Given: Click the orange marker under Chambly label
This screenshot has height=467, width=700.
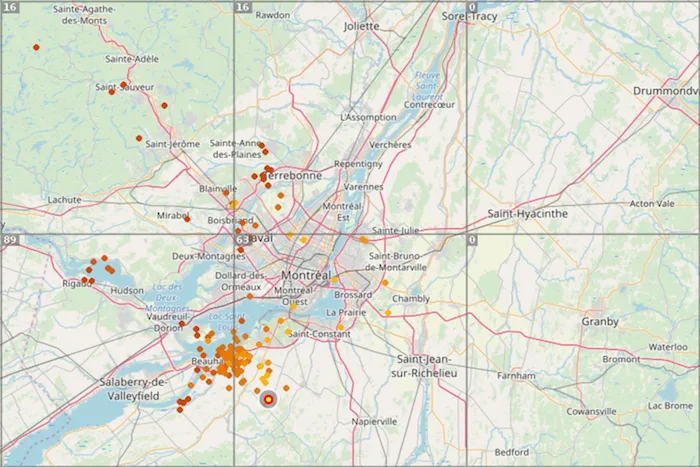Looking at the screenshot, I should pyautogui.click(x=388, y=313).
